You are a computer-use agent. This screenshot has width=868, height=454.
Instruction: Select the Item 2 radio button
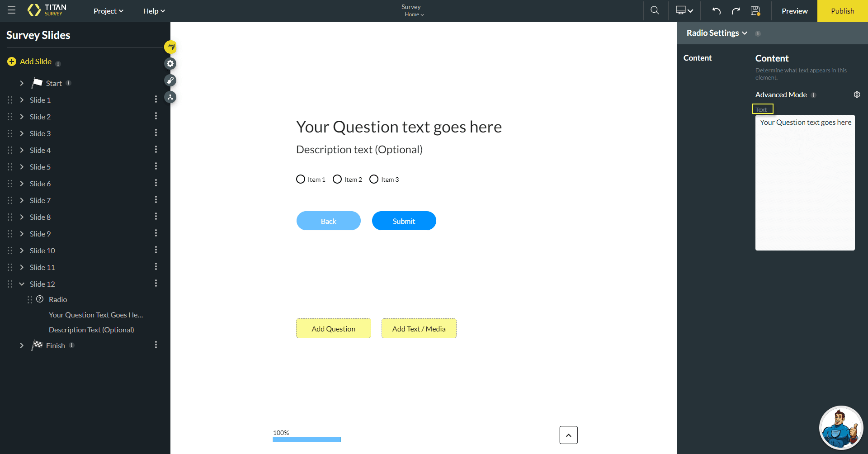click(x=337, y=179)
